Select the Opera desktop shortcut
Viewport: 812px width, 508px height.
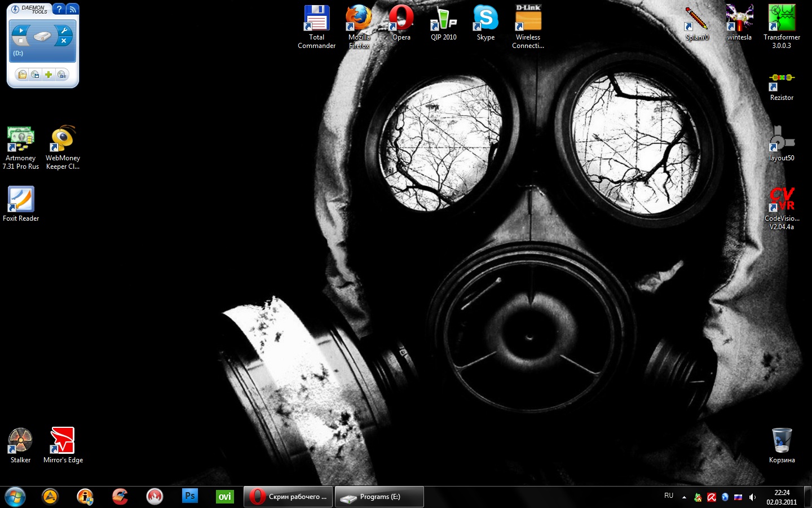401,23
